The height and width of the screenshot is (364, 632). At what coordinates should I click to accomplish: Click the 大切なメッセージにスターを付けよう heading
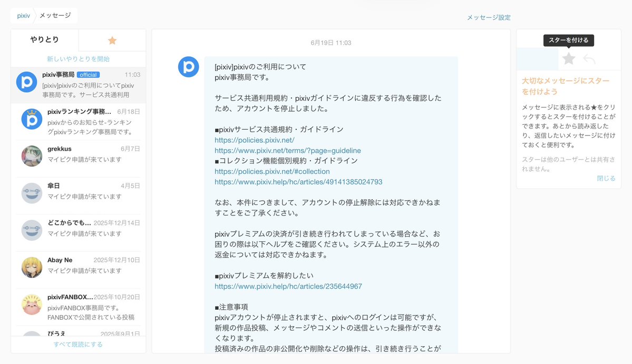click(x=566, y=86)
